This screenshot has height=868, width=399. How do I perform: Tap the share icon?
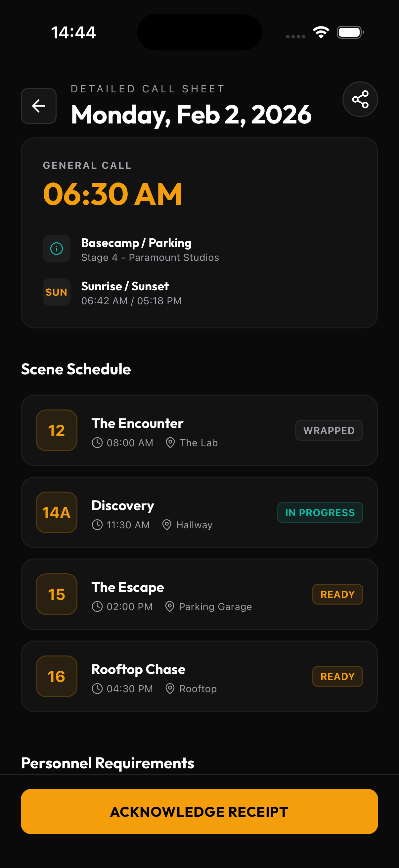(360, 99)
